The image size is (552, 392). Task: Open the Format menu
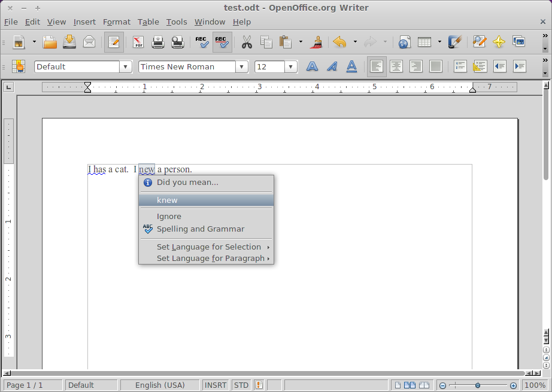point(116,22)
